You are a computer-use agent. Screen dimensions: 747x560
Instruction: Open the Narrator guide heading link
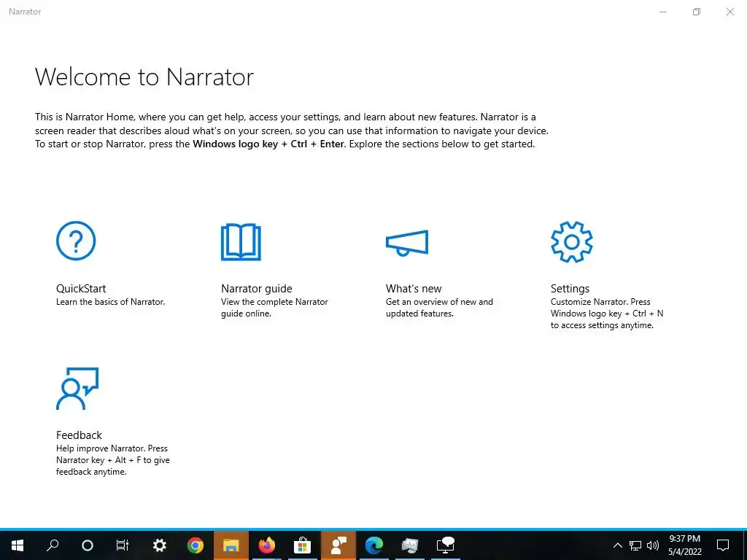256,289
